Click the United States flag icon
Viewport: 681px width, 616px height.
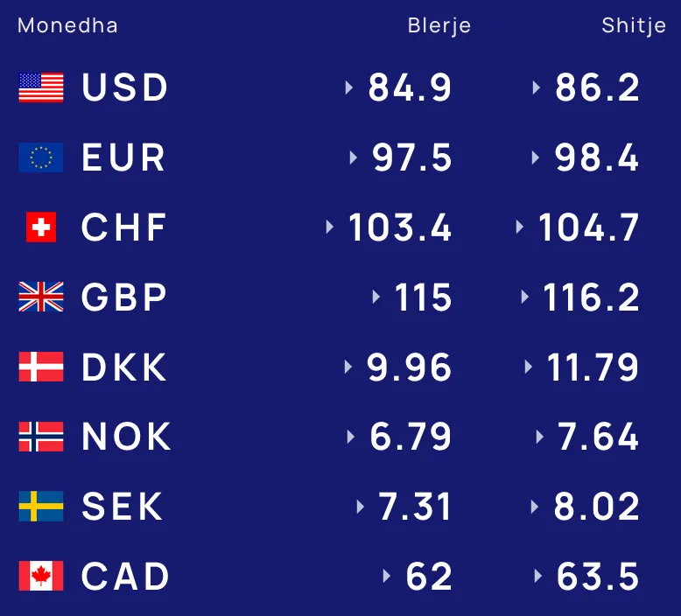pos(41,87)
